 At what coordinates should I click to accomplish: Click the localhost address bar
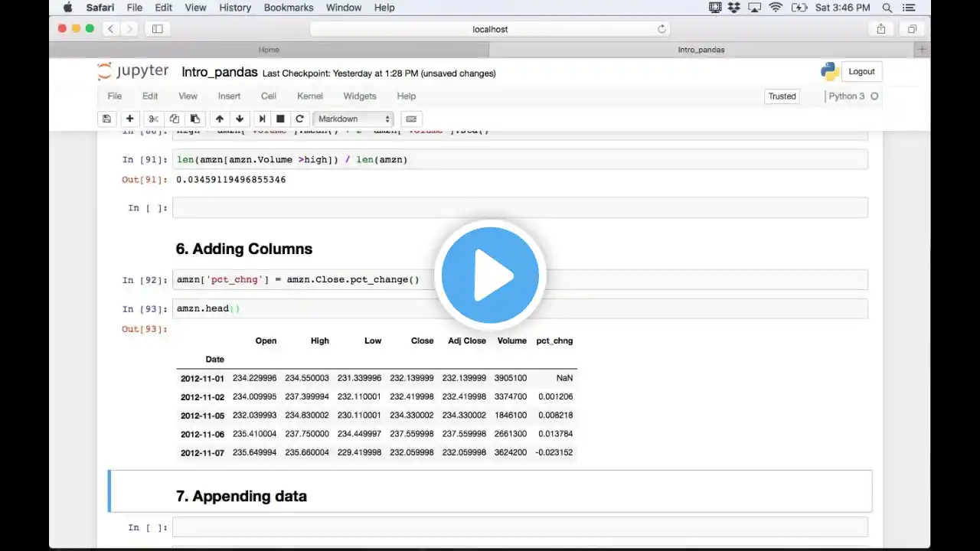[x=490, y=29]
